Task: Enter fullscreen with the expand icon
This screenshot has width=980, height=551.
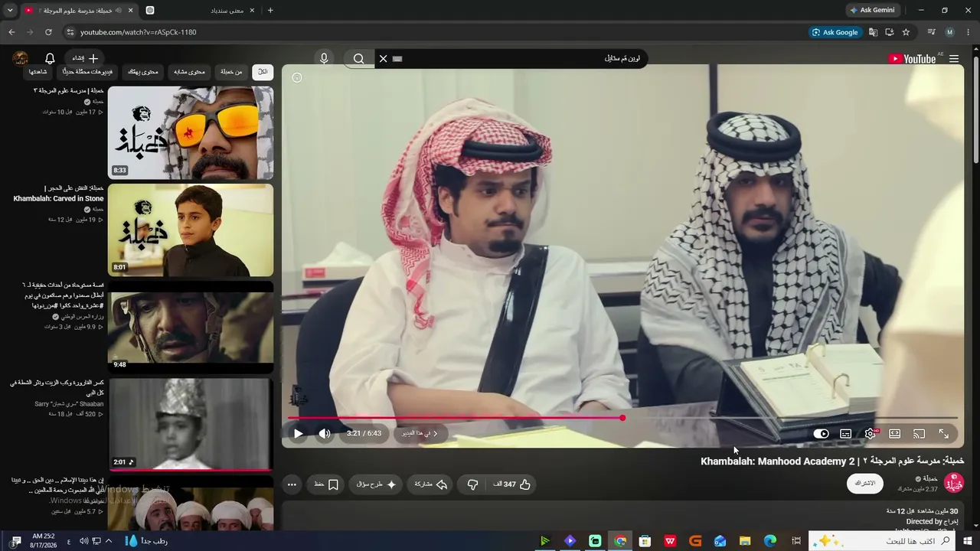Action: 944,434
